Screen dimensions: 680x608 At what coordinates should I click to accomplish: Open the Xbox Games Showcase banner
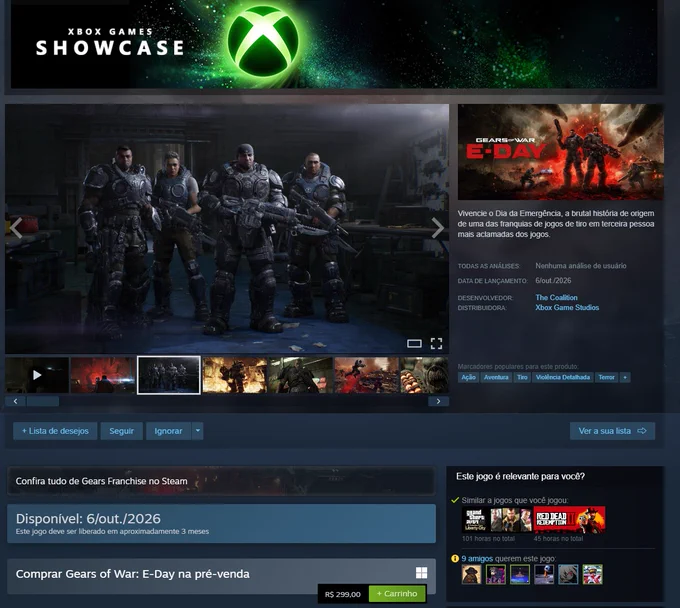coord(334,44)
